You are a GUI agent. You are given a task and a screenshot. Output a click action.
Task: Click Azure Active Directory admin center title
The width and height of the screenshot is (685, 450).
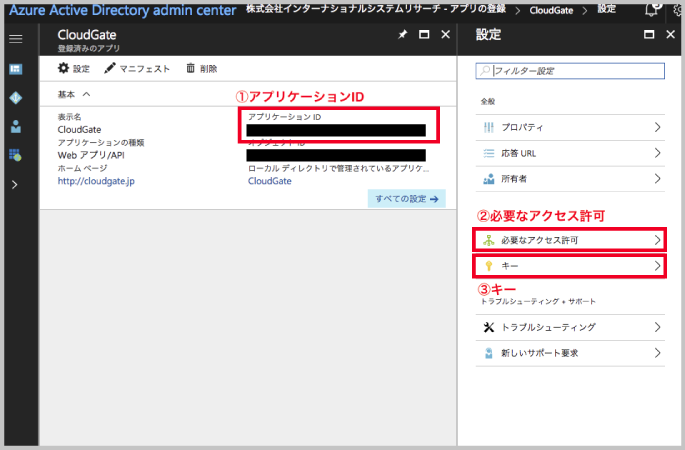pyautogui.click(x=123, y=10)
